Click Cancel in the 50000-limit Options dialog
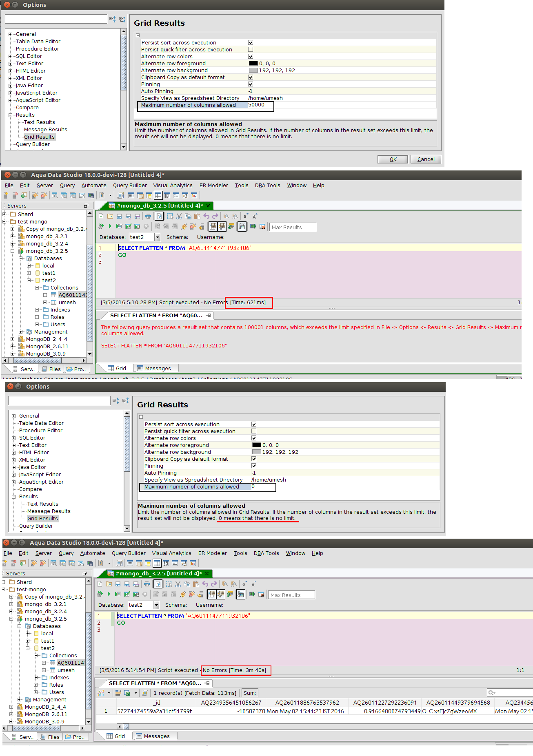Viewport: 533px width, 756px height. tap(426, 159)
